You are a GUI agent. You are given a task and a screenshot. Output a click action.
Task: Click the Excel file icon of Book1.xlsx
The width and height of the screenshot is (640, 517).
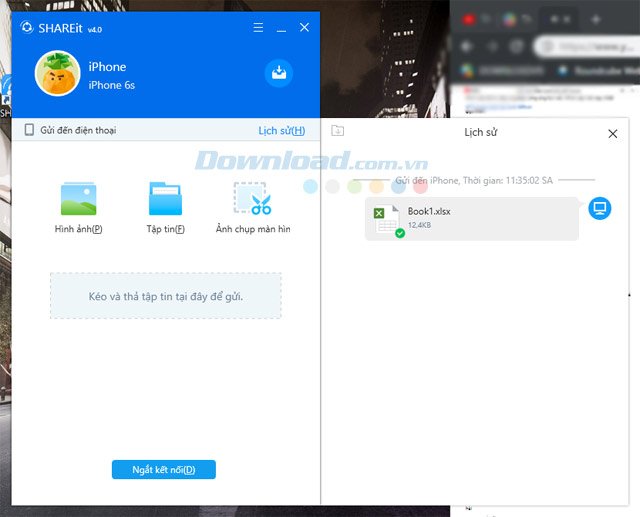386,219
